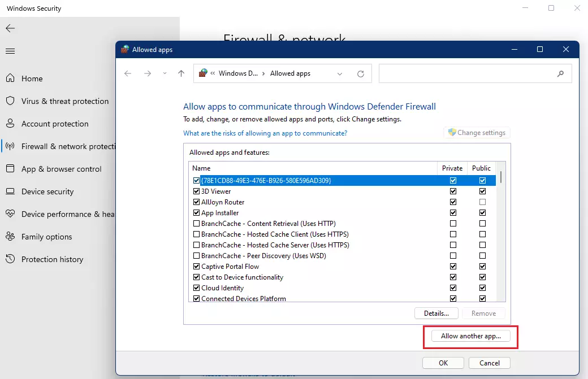Click Windows D... breadcrumb segment

[x=238, y=73]
